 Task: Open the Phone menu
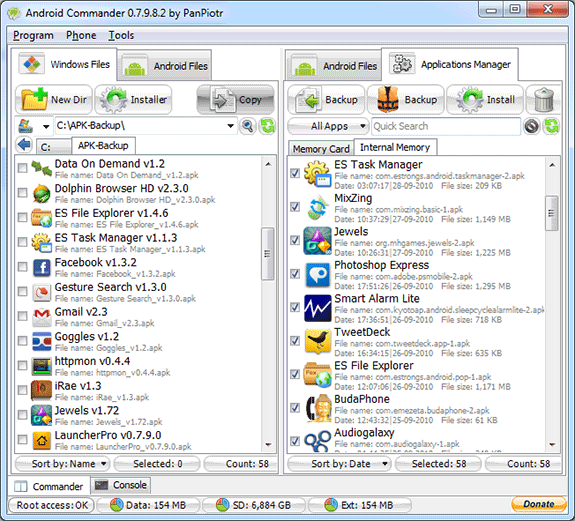point(81,35)
